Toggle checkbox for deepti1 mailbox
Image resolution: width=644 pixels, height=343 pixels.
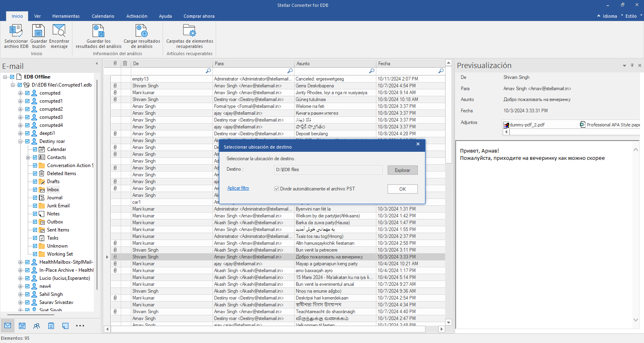[27, 133]
